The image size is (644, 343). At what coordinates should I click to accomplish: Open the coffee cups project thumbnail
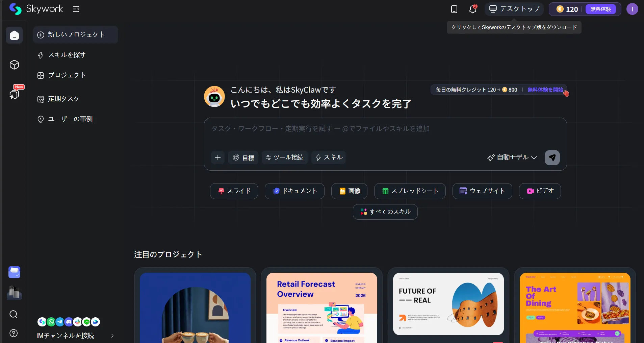point(195,308)
